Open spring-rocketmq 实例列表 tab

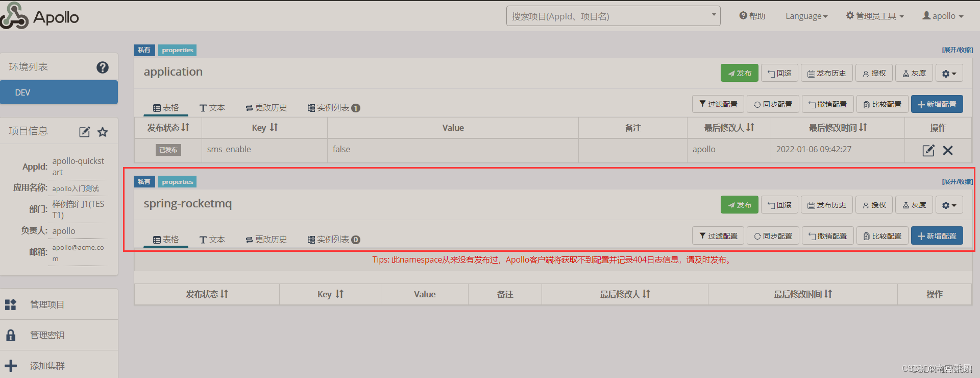click(x=334, y=240)
